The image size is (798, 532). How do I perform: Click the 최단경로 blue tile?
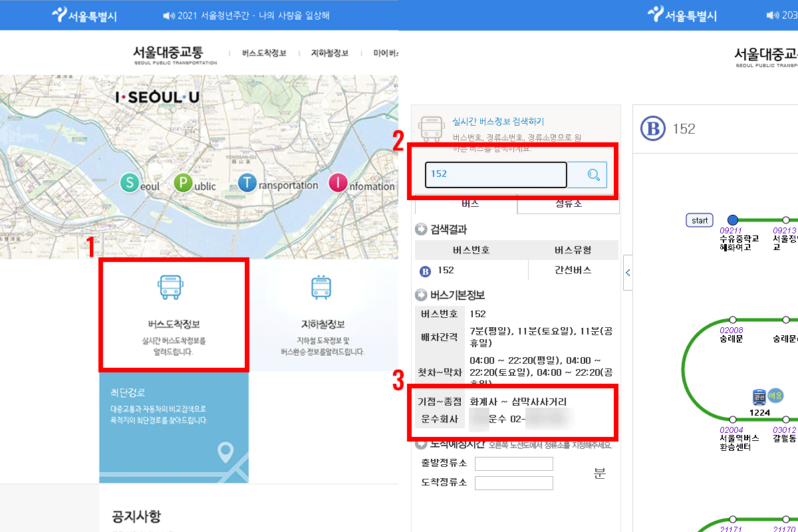[x=174, y=427]
